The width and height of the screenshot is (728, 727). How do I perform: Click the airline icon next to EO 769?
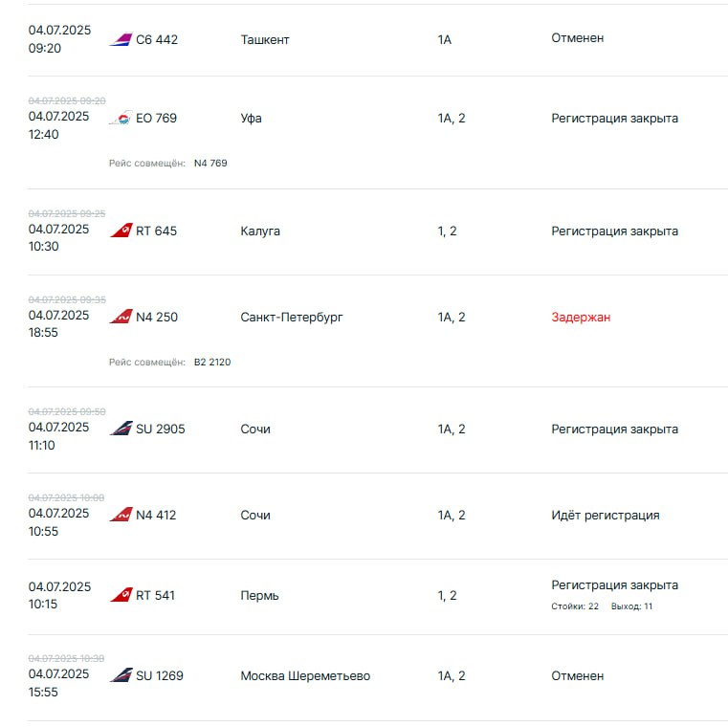121,118
